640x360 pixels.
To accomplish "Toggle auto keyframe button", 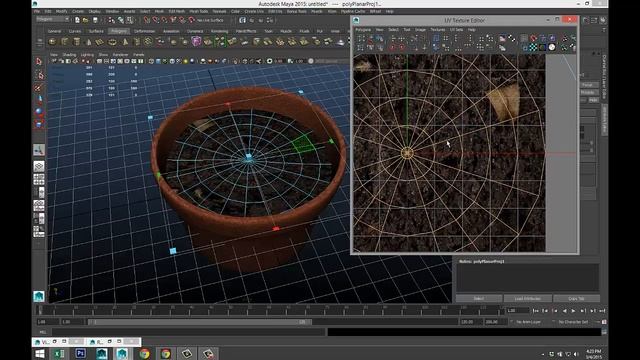I will tap(604, 322).
